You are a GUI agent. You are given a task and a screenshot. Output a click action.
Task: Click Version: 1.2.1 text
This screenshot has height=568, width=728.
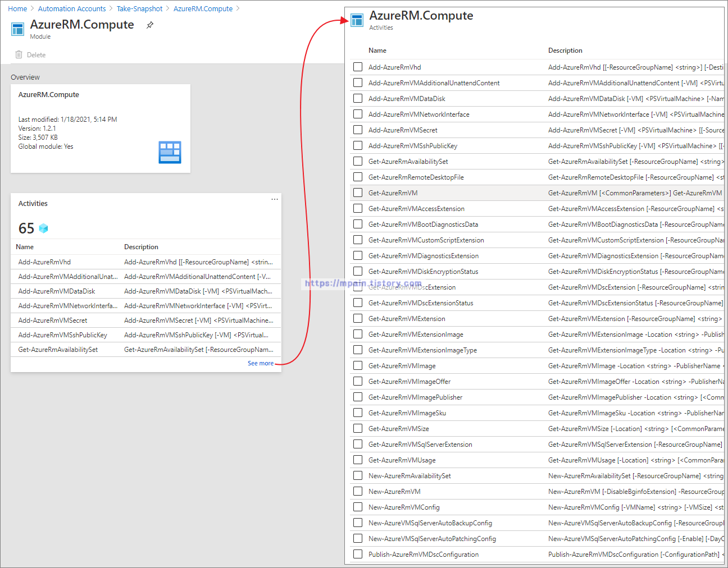[x=37, y=129]
